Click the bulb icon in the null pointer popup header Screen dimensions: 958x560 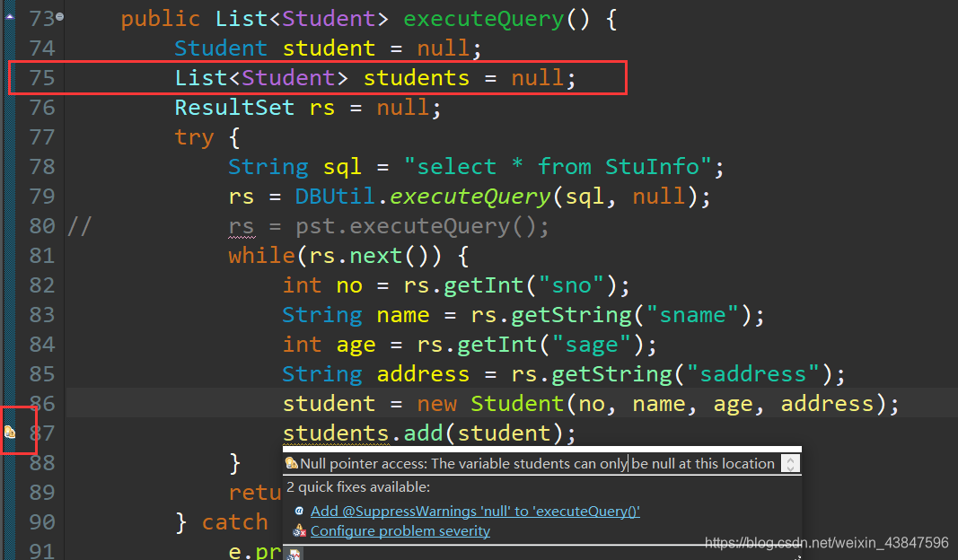[x=291, y=463]
